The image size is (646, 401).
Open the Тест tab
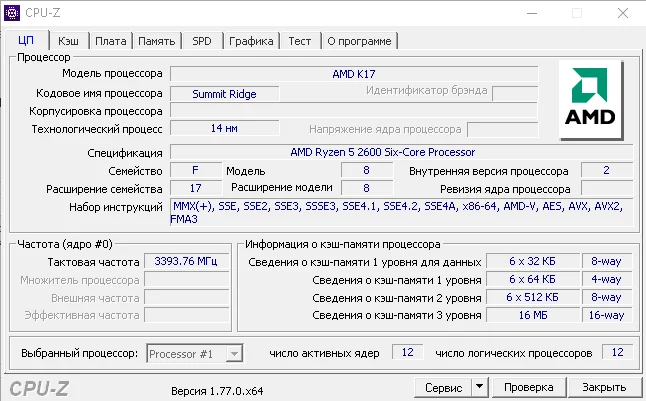300,41
